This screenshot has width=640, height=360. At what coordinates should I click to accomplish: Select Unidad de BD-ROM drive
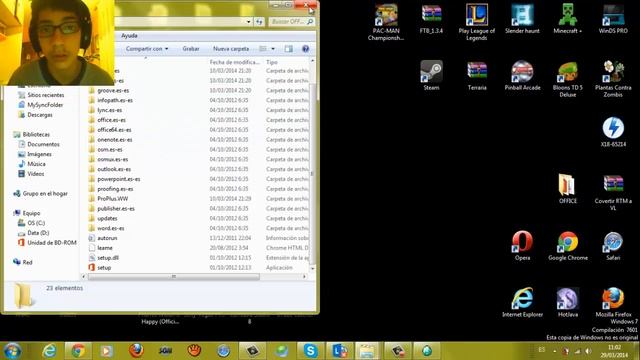coord(51,242)
